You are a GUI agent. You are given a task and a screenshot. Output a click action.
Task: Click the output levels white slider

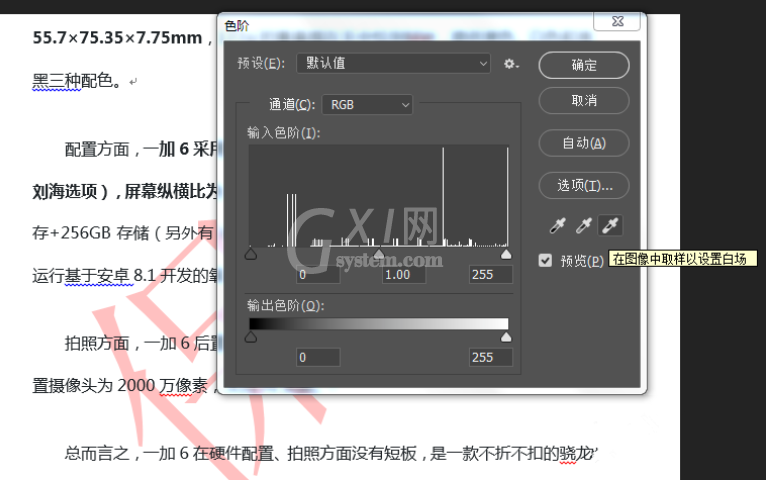click(506, 336)
